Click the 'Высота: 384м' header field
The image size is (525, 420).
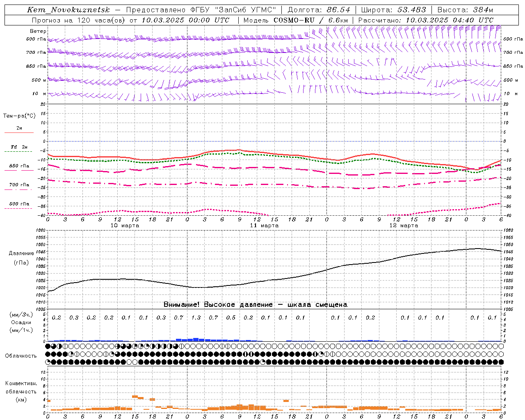click(465, 10)
